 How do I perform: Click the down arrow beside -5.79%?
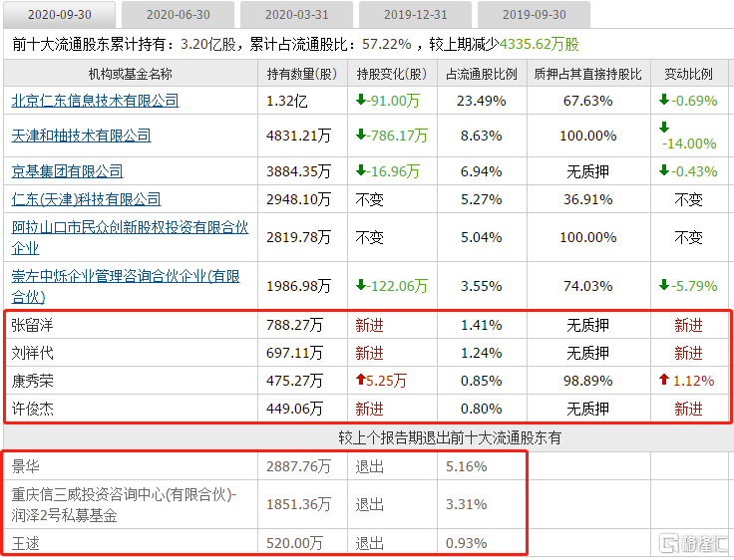(664, 284)
